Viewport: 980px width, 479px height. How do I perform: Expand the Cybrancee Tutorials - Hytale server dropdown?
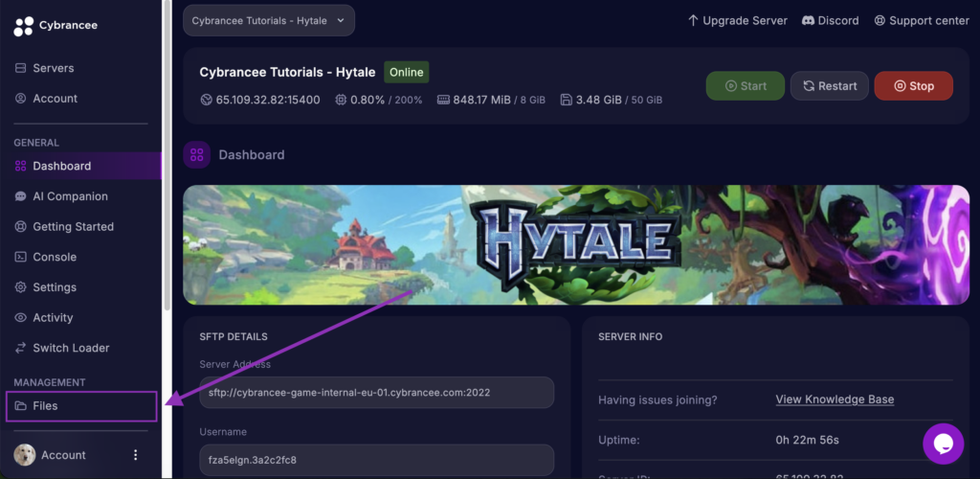(x=269, y=21)
